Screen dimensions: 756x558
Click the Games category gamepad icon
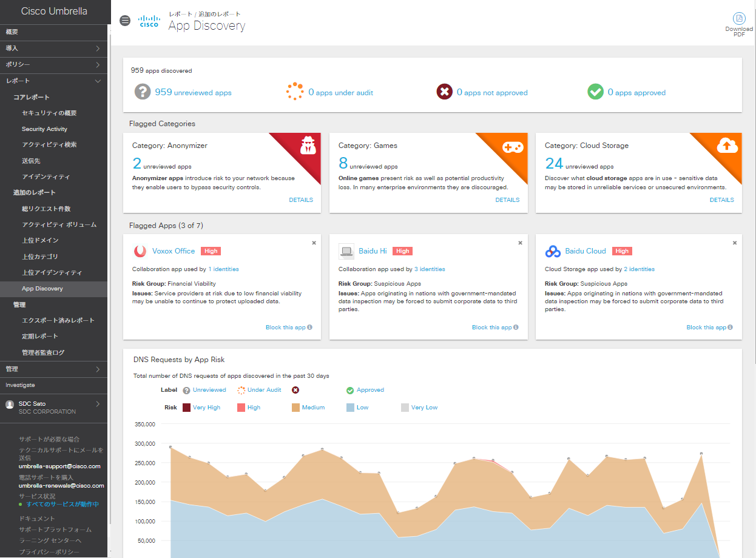click(x=513, y=147)
